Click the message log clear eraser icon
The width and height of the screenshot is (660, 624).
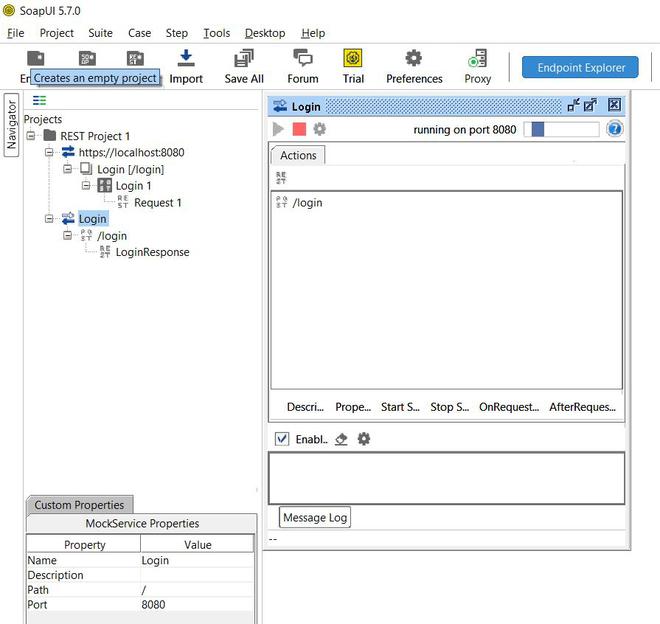tap(341, 439)
